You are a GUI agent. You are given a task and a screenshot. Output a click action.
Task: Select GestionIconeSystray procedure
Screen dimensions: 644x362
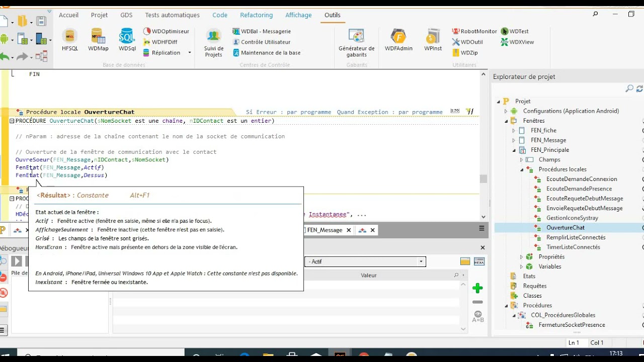coord(572,218)
